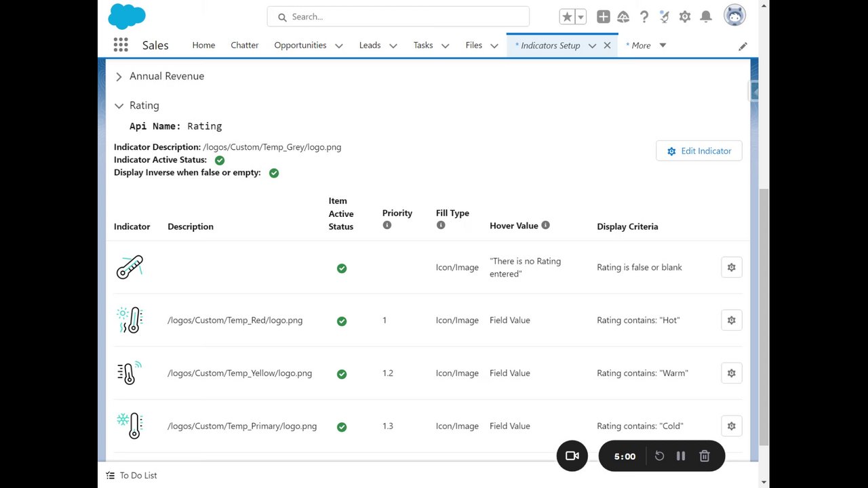This screenshot has width=868, height=488.
Task: Click the Display Inverse green checkmark
Action: point(274,174)
